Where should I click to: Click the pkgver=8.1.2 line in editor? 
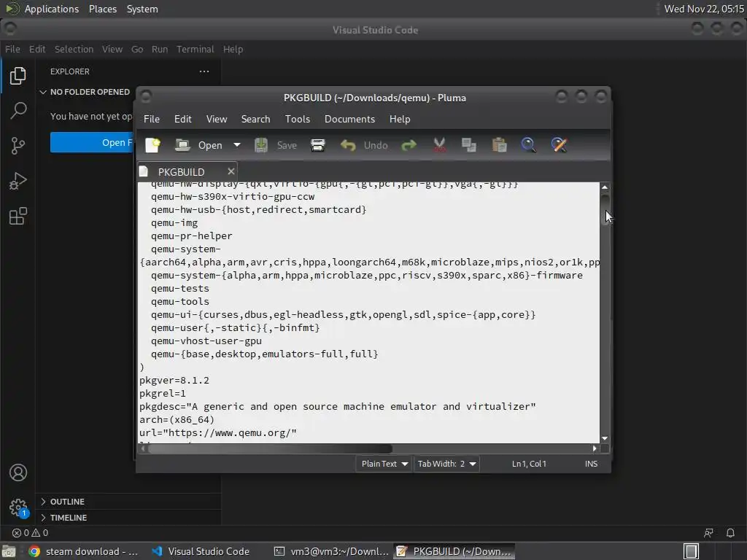click(x=174, y=381)
